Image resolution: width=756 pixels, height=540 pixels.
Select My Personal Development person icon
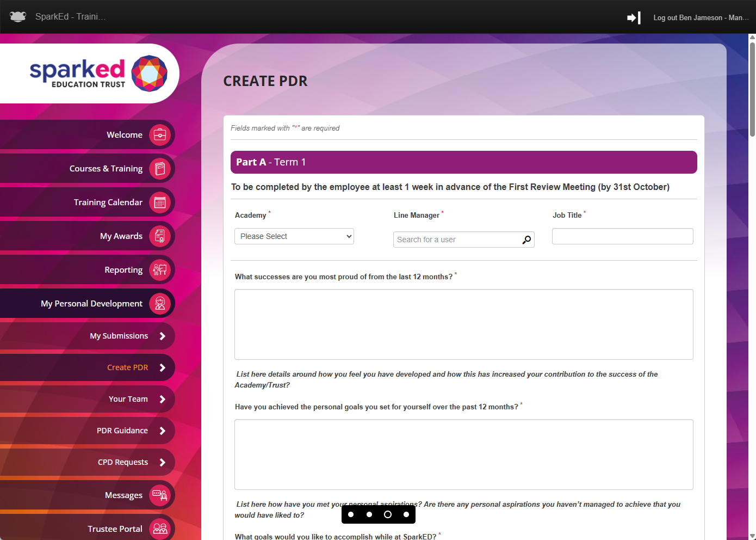click(160, 304)
